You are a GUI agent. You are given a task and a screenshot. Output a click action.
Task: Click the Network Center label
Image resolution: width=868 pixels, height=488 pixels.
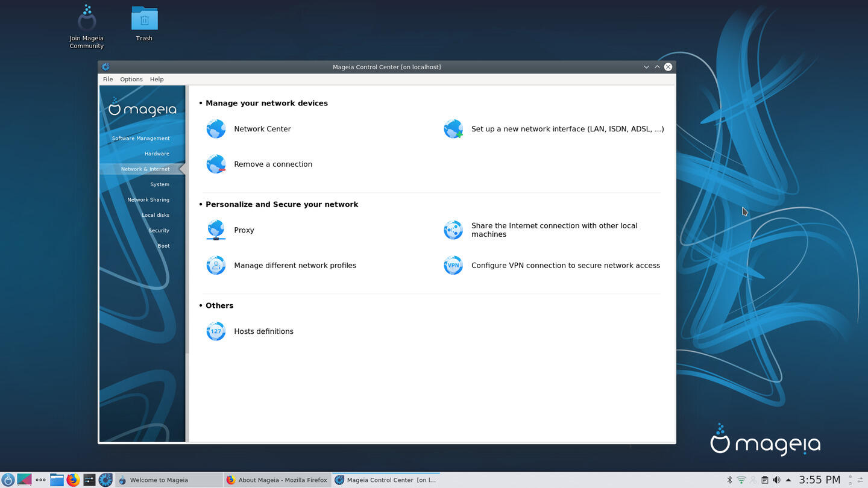pos(262,129)
